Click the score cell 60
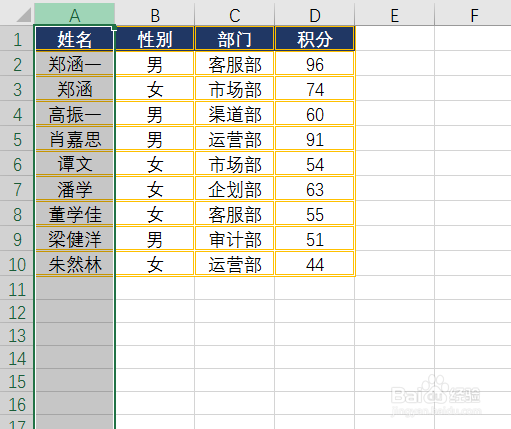The image size is (511, 429). tap(315, 114)
